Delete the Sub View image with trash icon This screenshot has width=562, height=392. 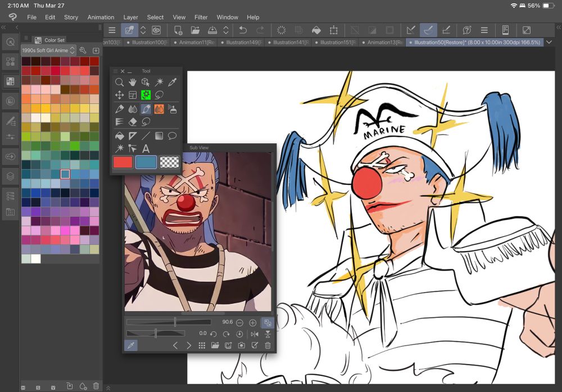coord(268,345)
